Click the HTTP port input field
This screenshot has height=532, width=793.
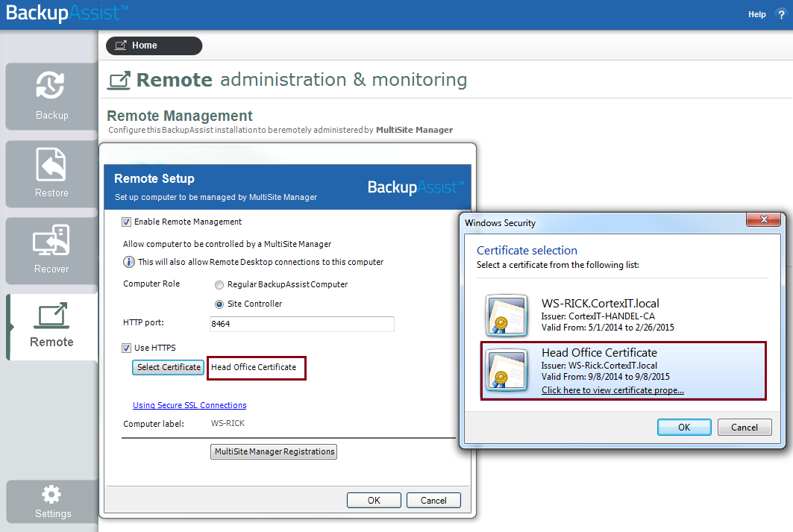pyautogui.click(x=302, y=324)
